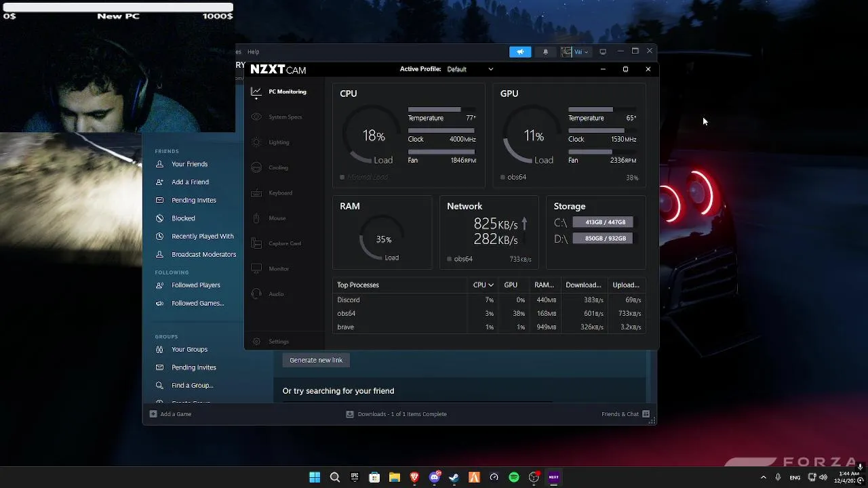Click the Monitor sidebar icon
This screenshot has width=868, height=488.
coord(256,268)
